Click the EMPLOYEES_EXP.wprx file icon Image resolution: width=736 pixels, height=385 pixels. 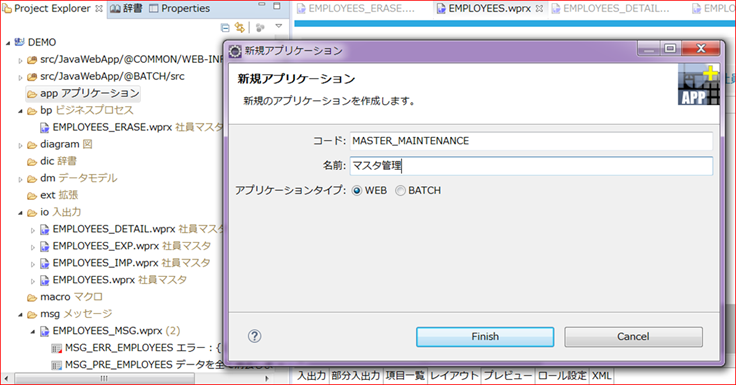[x=45, y=246]
